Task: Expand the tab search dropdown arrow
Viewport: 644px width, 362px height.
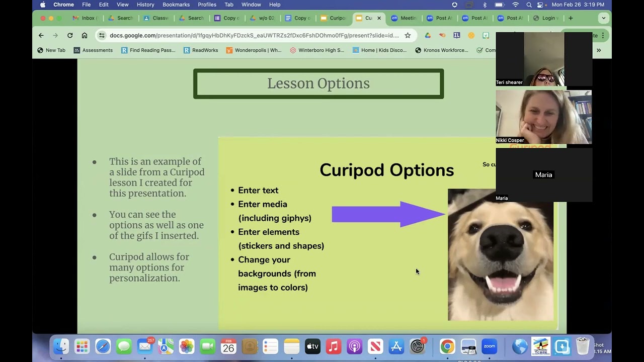Action: (x=604, y=18)
